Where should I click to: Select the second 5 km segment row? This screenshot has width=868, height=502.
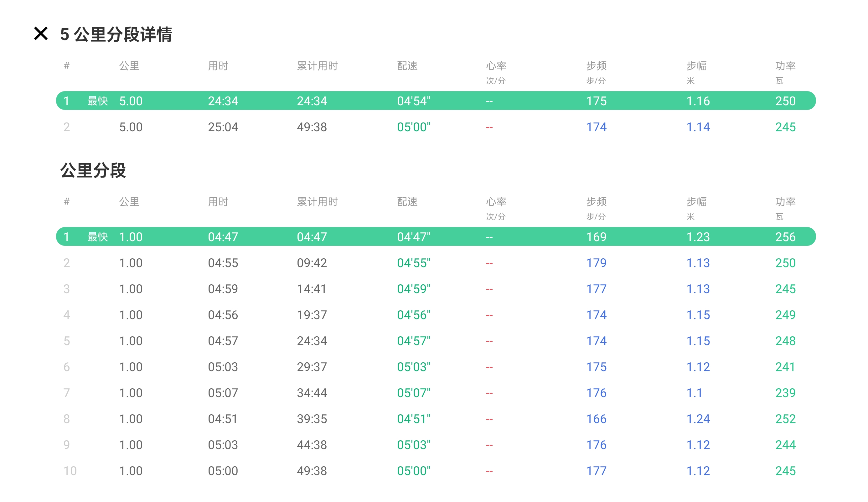click(435, 127)
